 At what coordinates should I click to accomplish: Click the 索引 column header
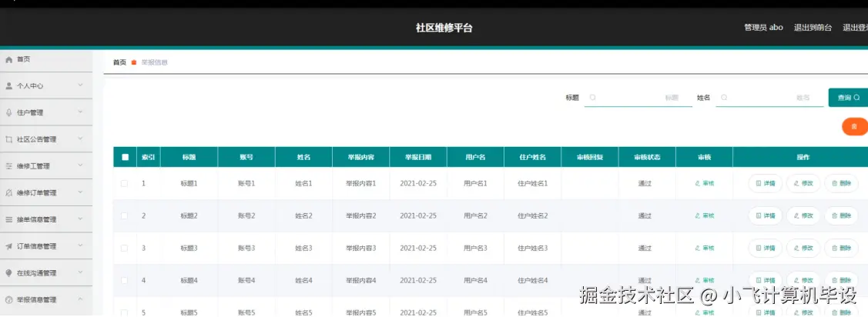point(149,157)
